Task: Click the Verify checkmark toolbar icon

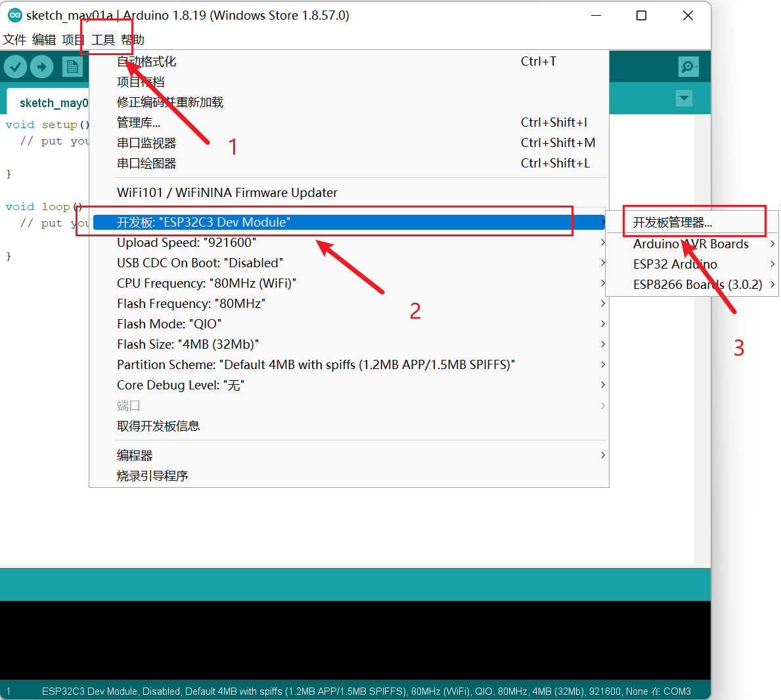Action: [16, 66]
